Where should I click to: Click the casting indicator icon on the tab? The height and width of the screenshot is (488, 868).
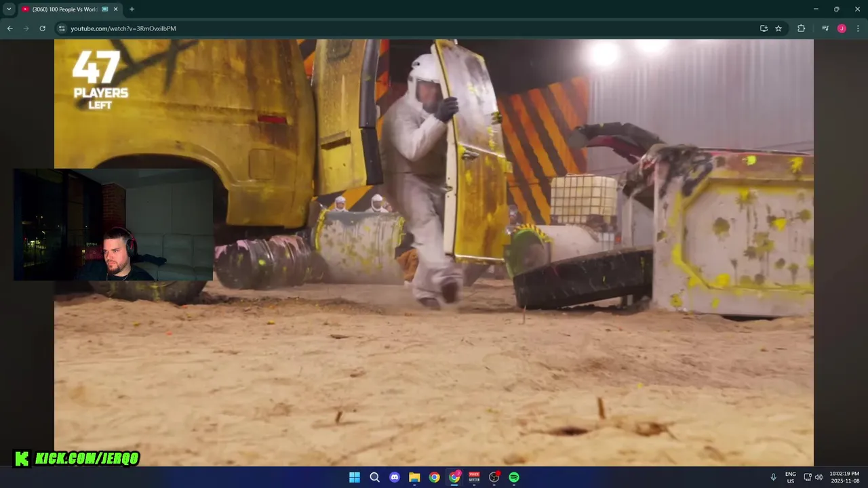click(104, 9)
